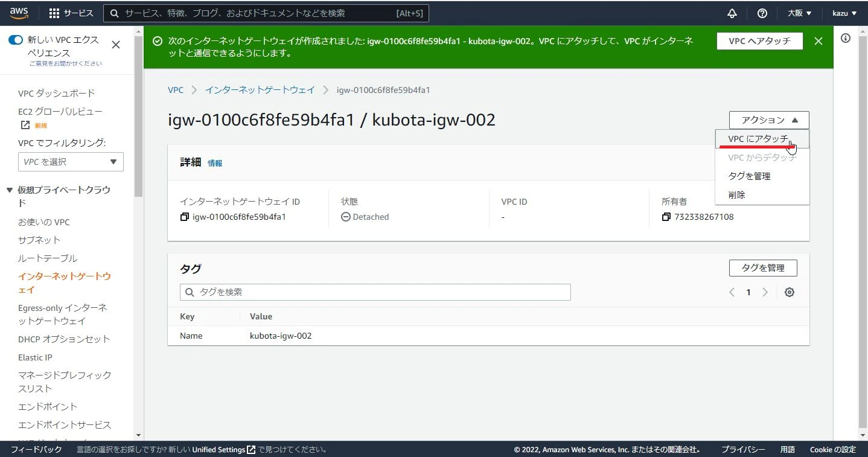Open Endpoint Services in the sidebar
The image size is (868, 457).
point(65,425)
